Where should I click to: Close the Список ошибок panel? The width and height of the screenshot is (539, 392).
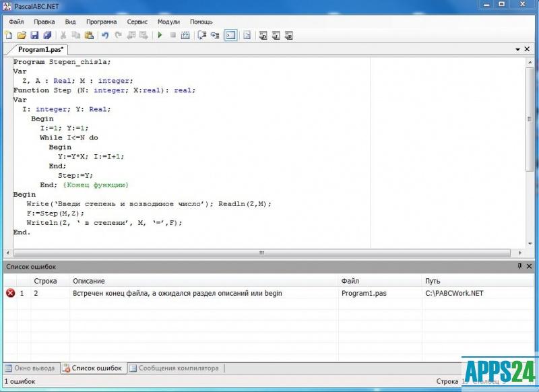tap(530, 266)
